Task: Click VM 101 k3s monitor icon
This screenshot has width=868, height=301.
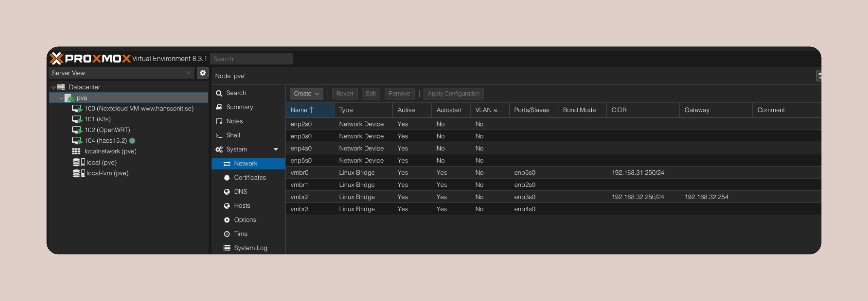Action: tap(77, 119)
